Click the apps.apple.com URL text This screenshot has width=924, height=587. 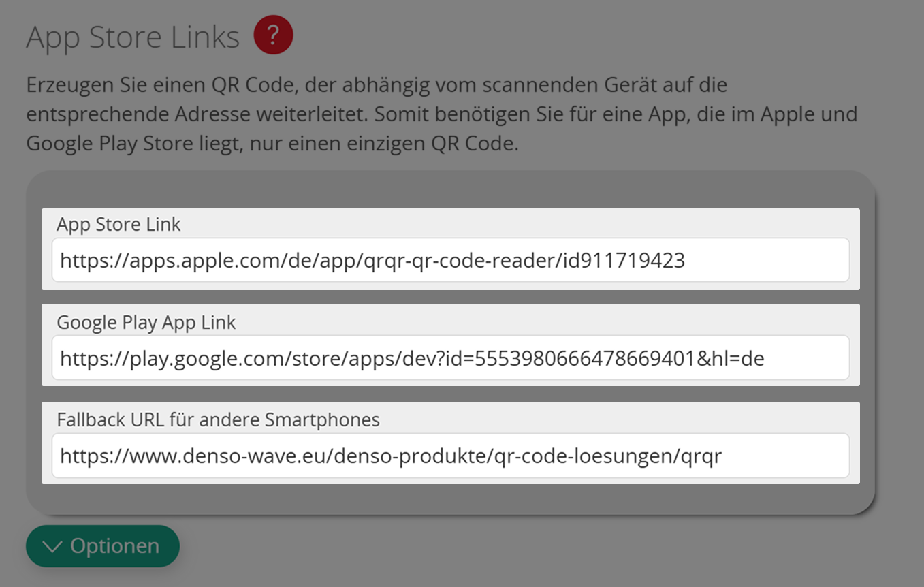click(x=372, y=260)
